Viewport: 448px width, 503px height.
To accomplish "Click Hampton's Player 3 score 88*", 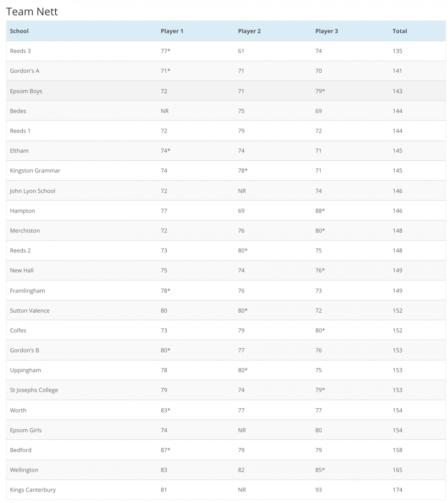I will [x=320, y=211].
